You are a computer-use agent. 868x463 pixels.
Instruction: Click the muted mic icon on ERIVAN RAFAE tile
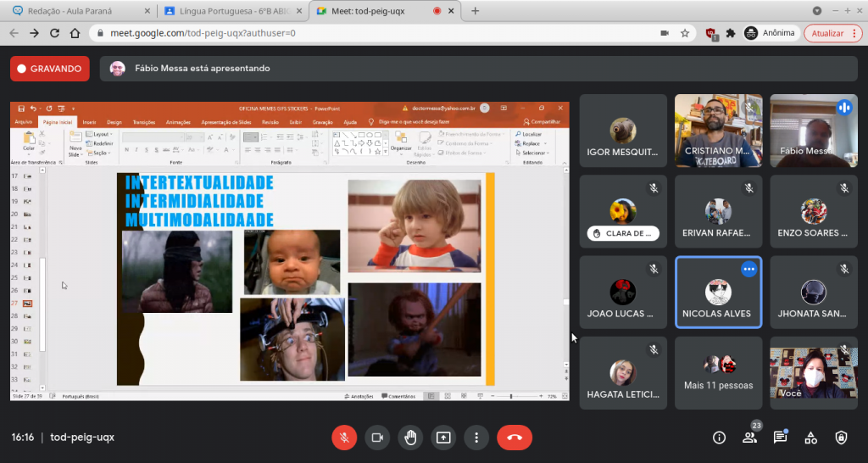coord(749,188)
